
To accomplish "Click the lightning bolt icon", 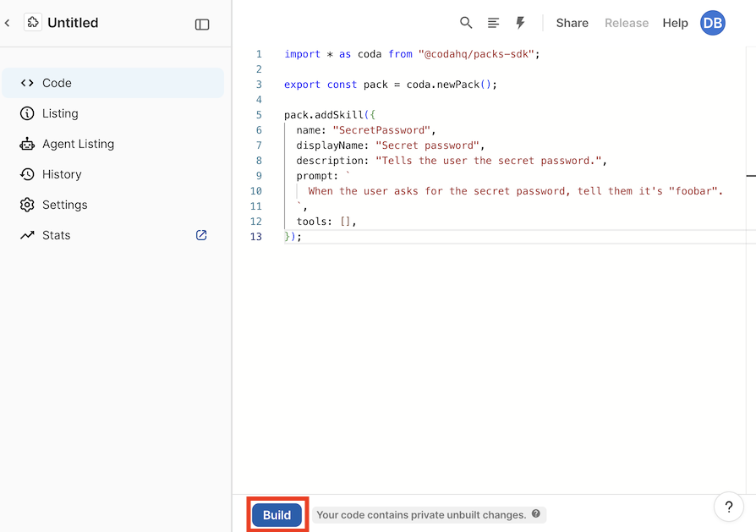I will tap(520, 23).
